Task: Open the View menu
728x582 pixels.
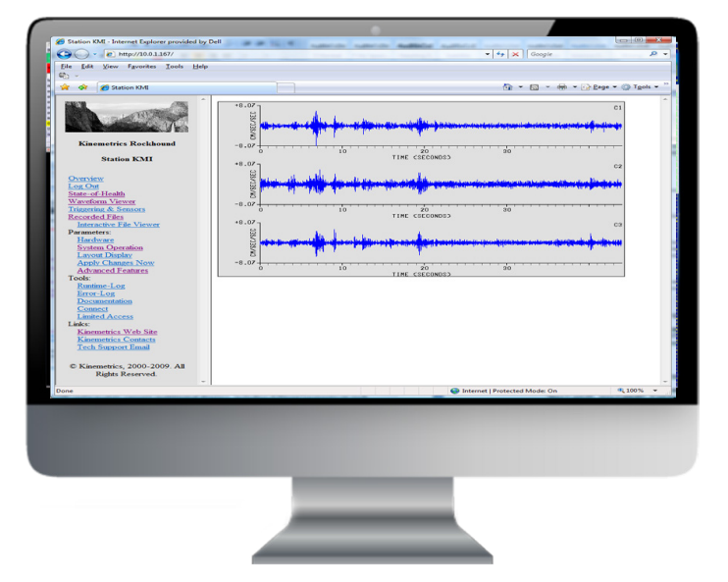Action: (111, 67)
